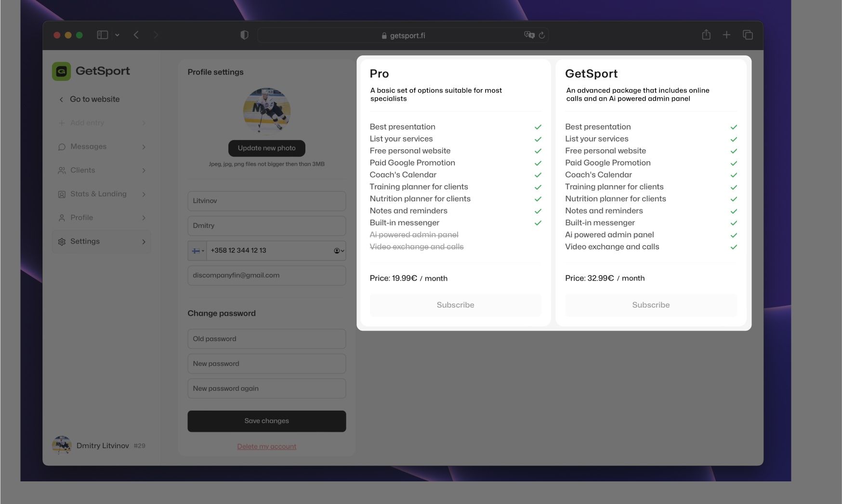842x504 pixels.
Task: Click Go to website link
Action: (95, 99)
